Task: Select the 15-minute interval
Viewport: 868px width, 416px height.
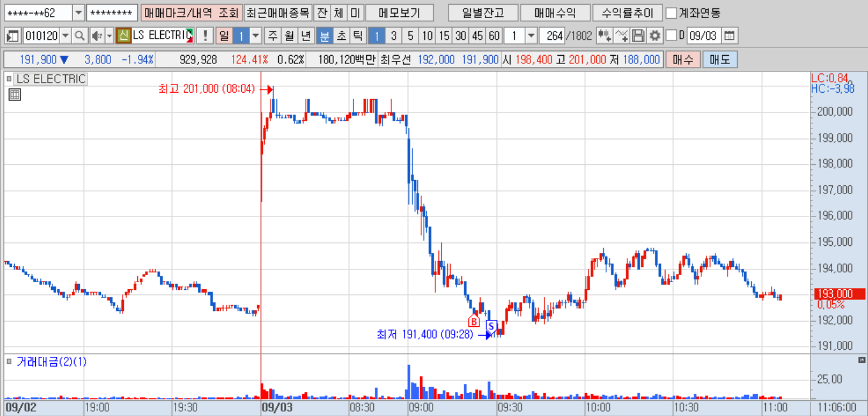Action: tap(444, 36)
